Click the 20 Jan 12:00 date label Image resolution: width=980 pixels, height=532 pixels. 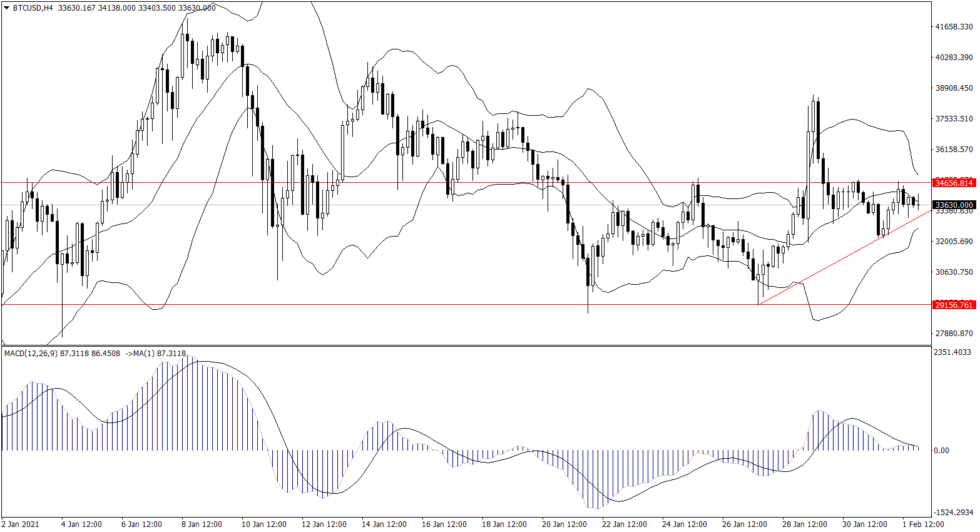[x=564, y=524]
